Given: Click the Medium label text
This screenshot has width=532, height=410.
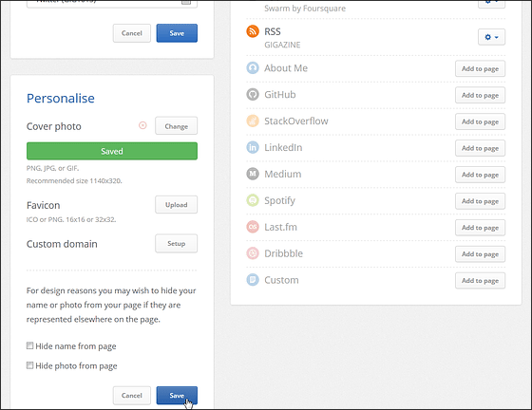Looking at the screenshot, I should [283, 175].
